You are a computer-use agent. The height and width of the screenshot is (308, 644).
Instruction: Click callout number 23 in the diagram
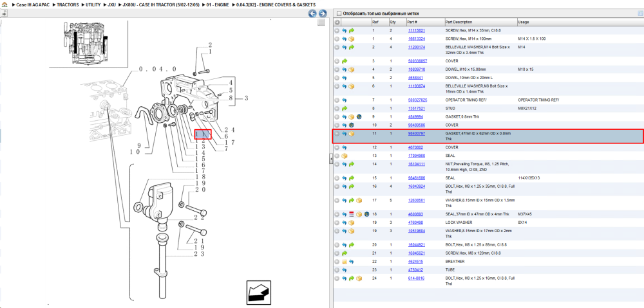(x=200, y=254)
